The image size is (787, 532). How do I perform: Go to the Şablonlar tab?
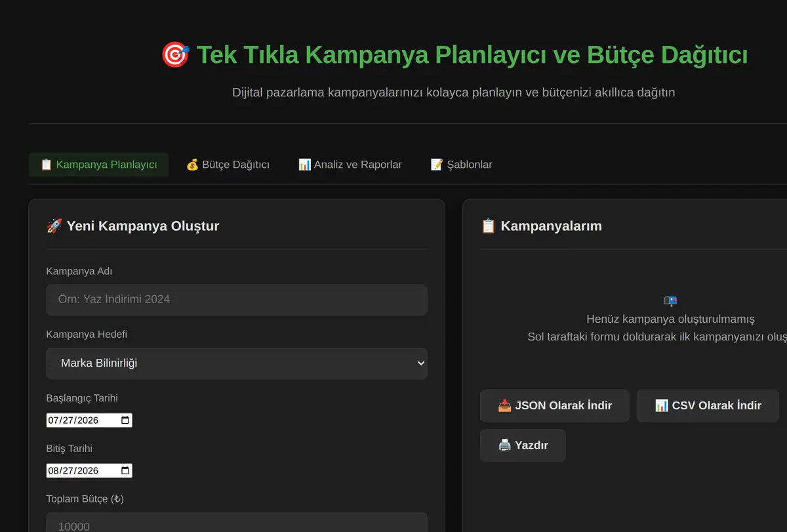[x=461, y=165]
